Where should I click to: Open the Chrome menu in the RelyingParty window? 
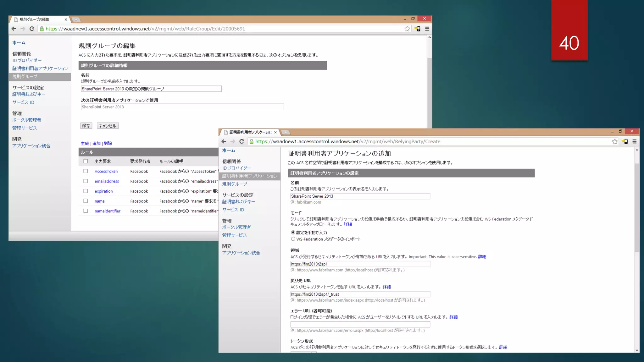click(x=634, y=141)
